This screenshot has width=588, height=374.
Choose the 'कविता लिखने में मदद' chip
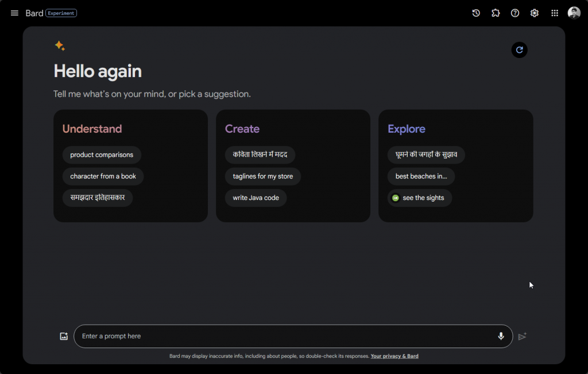[260, 155]
